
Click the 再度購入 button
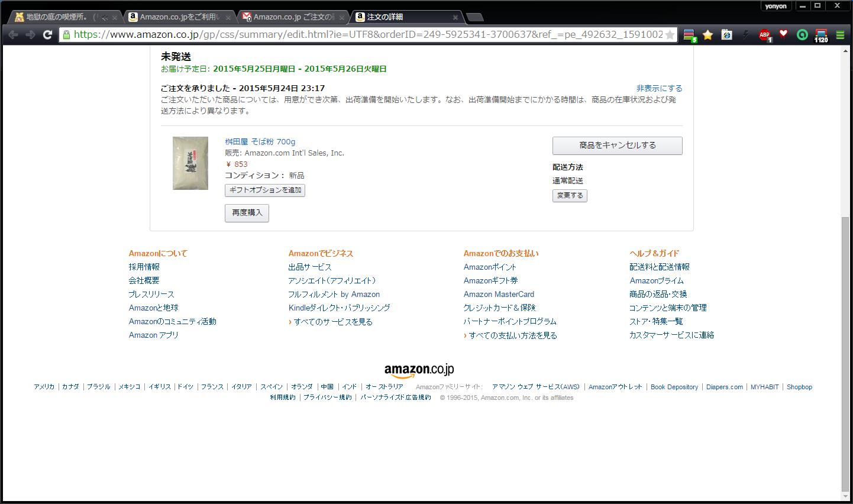tap(247, 213)
